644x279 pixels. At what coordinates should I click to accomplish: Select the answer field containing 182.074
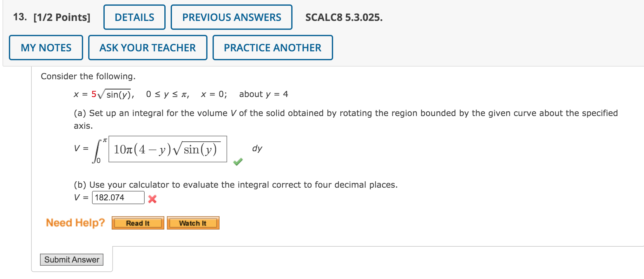click(x=118, y=197)
